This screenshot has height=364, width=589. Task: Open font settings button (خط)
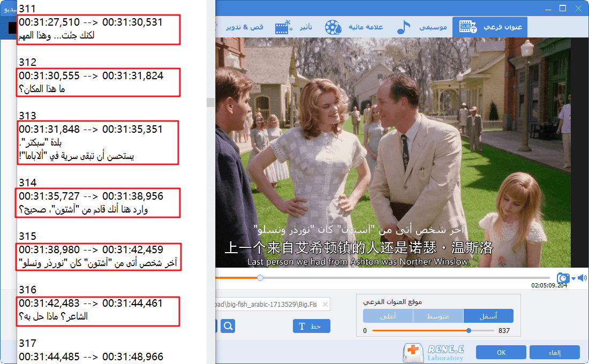tap(312, 326)
